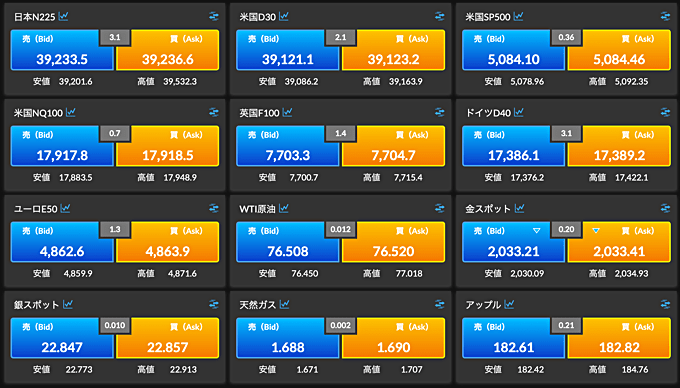Click the swap icon on ユーロE50 card
The width and height of the screenshot is (680, 388).
(214, 209)
